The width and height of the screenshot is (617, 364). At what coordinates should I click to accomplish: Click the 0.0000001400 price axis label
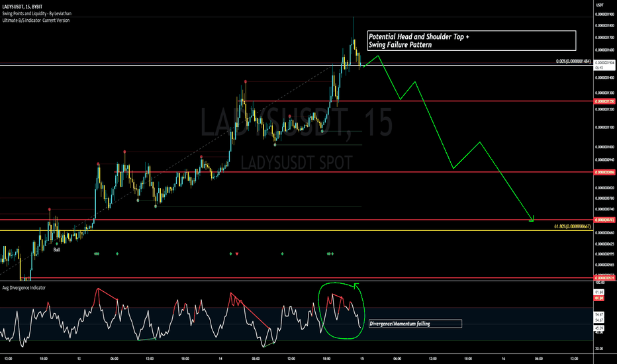pyautogui.click(x=605, y=77)
